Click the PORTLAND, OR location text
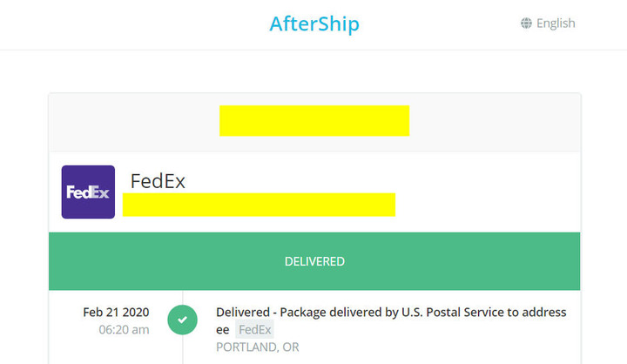 coord(258,347)
